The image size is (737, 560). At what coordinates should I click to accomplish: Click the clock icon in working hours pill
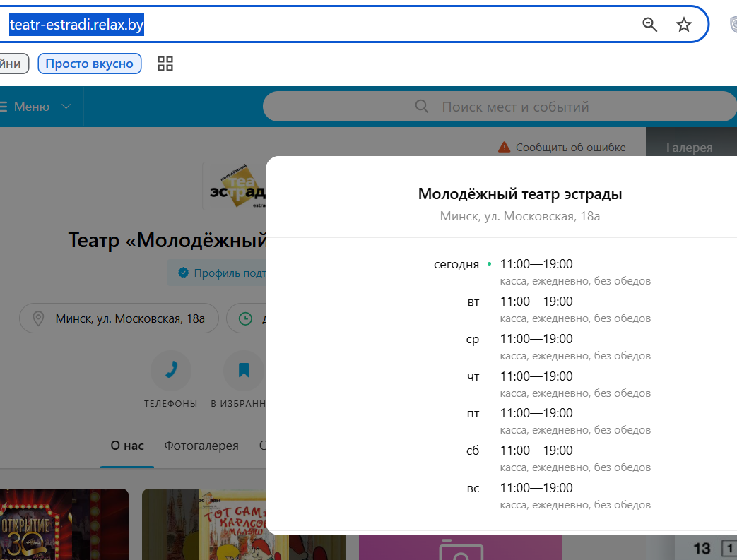[x=245, y=318]
